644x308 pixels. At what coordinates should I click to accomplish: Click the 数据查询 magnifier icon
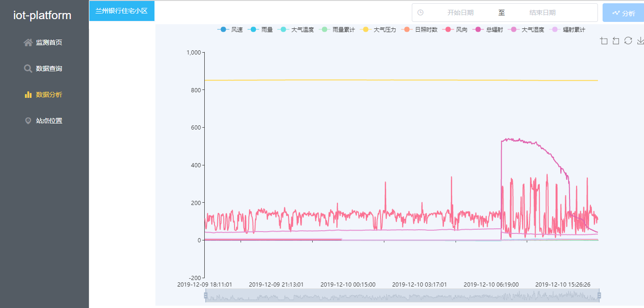click(28, 68)
